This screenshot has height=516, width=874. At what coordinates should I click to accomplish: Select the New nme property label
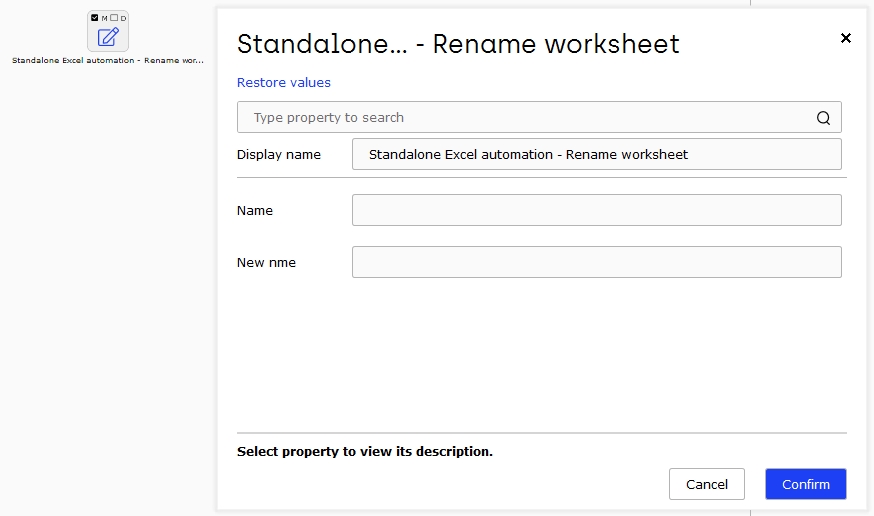click(266, 262)
